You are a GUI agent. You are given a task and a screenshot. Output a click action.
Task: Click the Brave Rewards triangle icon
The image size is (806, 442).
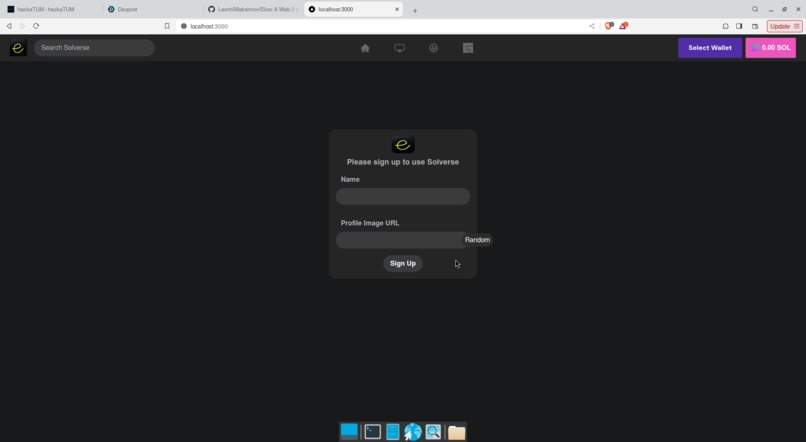623,26
